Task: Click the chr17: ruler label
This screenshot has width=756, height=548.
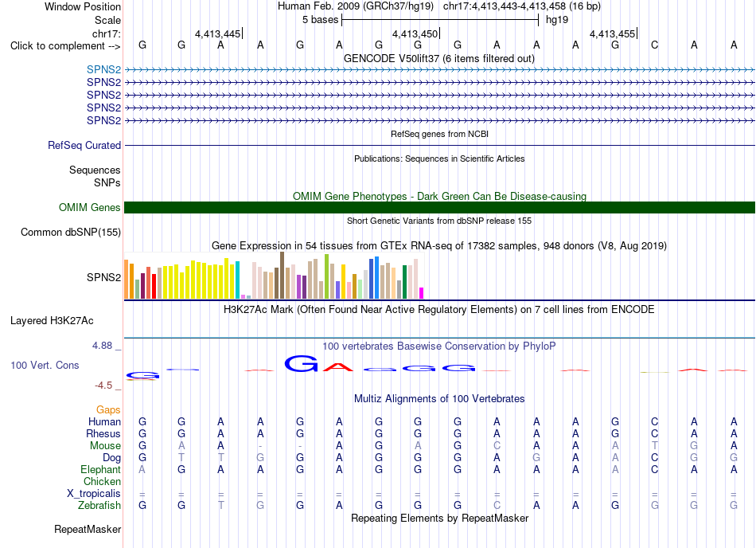Action: tap(107, 33)
